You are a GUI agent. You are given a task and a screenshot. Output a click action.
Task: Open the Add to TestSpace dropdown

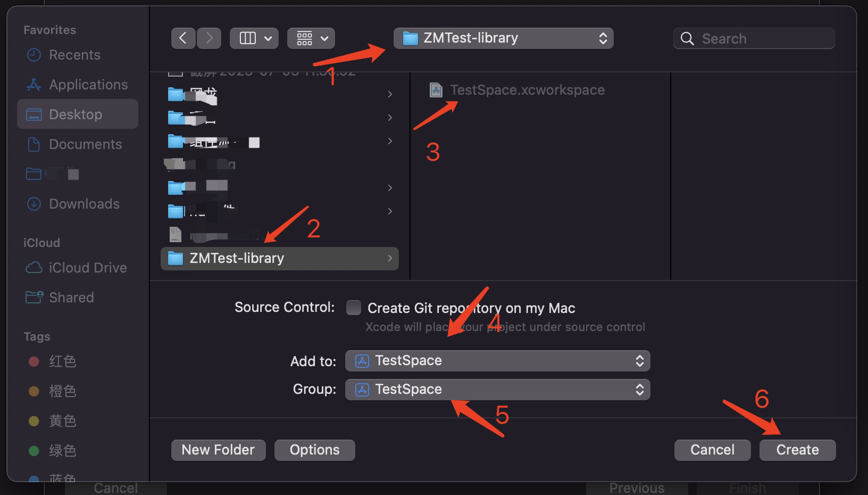pyautogui.click(x=498, y=361)
